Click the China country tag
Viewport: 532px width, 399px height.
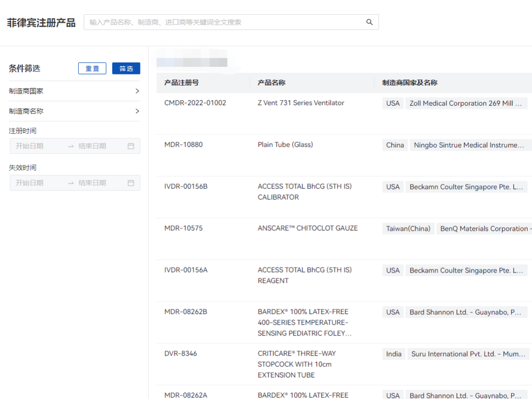(395, 145)
